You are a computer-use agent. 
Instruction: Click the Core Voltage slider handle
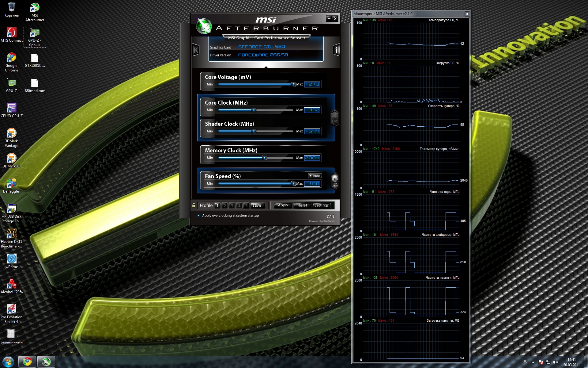(x=293, y=84)
